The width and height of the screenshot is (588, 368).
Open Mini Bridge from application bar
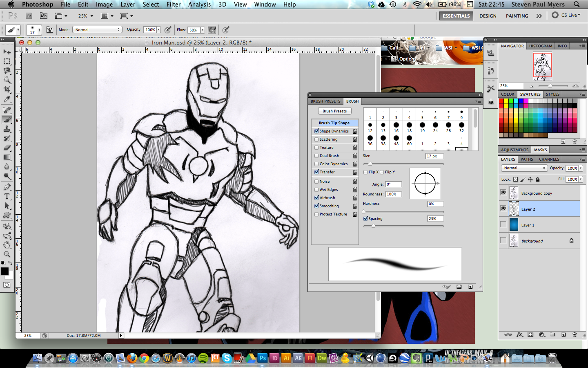click(44, 16)
